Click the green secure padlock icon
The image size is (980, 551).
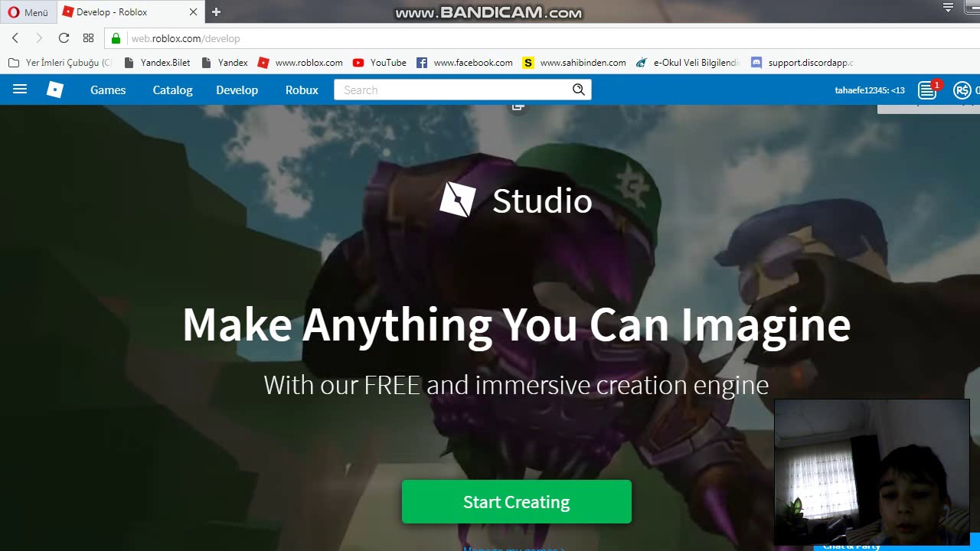[x=116, y=38]
